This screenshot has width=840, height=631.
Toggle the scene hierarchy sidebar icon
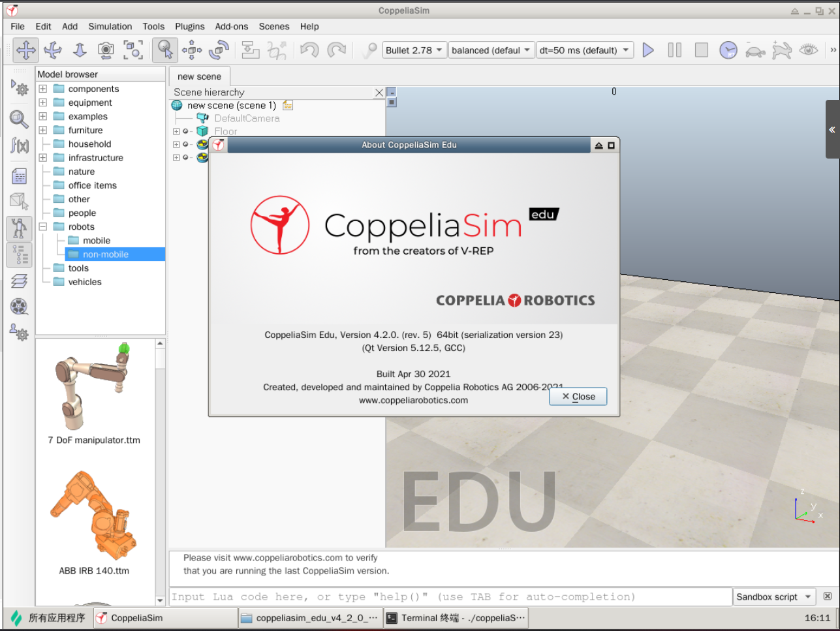[x=19, y=254]
